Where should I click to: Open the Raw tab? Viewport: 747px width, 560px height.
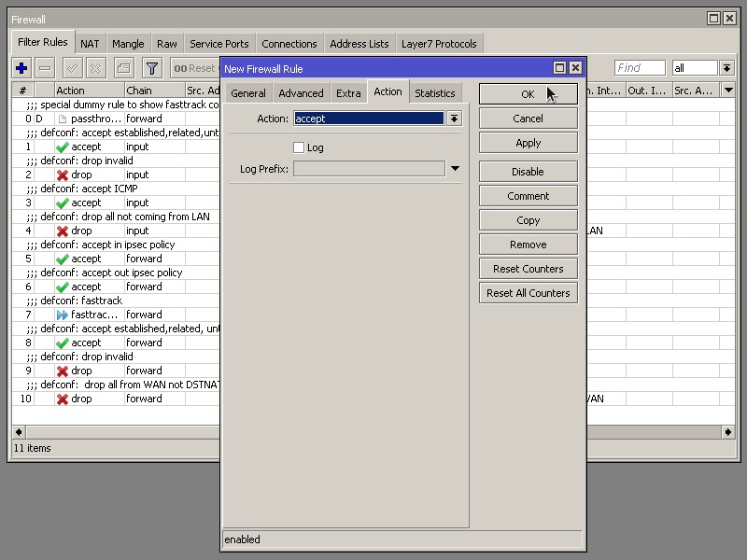pyautogui.click(x=167, y=44)
